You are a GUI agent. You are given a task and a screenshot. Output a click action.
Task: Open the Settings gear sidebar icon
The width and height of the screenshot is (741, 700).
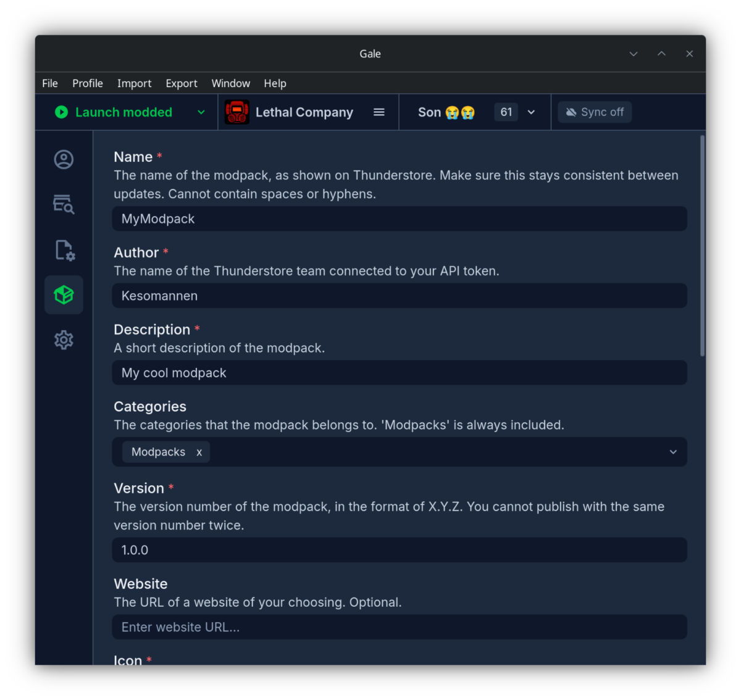point(64,340)
